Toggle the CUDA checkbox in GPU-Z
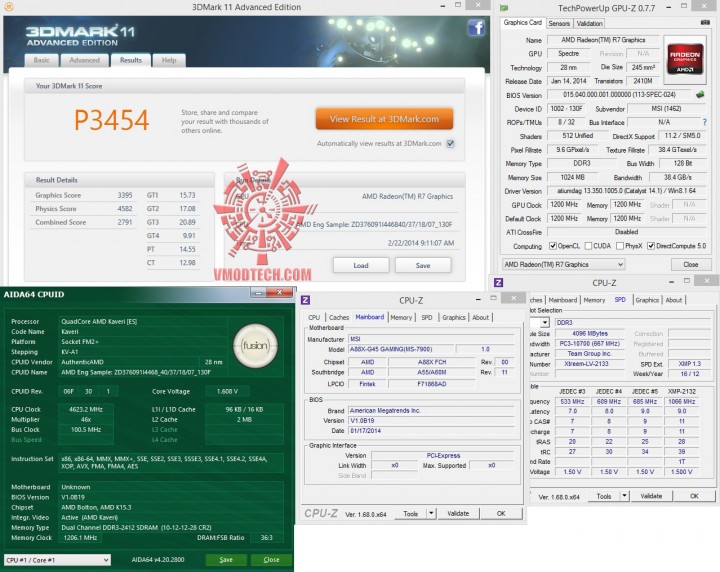 588,246
